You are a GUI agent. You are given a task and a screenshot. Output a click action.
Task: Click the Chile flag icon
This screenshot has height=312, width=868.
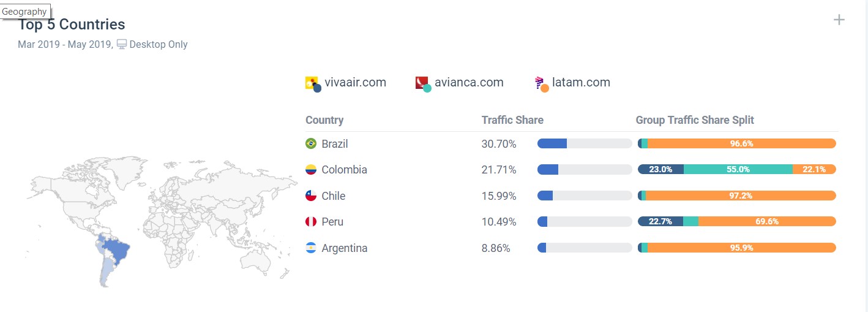coord(311,196)
